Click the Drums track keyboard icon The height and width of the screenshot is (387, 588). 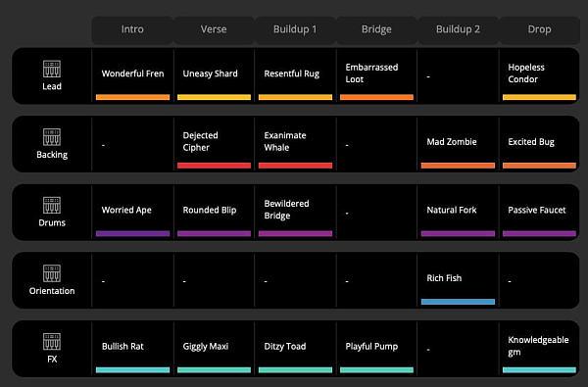click(52, 205)
